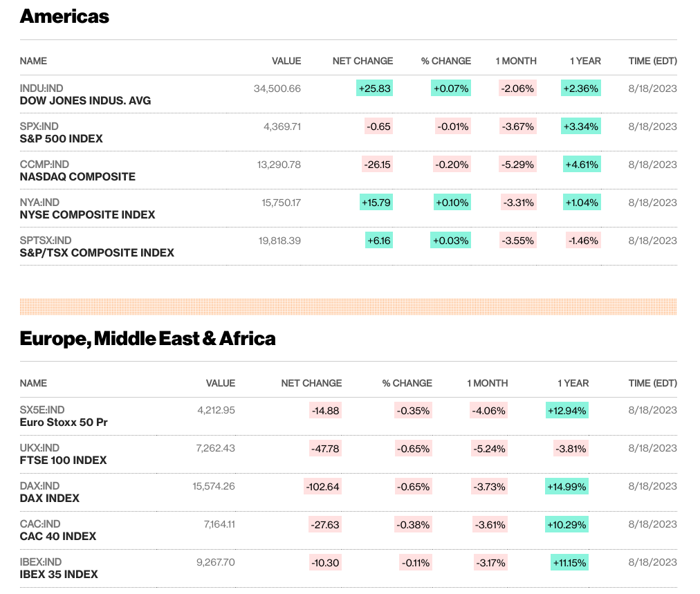700x594 pixels.
Task: Open the Euro Stoxx 50 Pr link
Action: coord(64,423)
